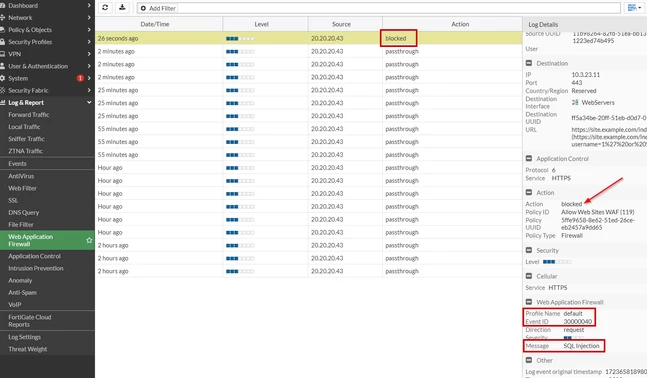647x378 pixels.
Task: Click the red notification badge beside System
Action: [x=80, y=78]
